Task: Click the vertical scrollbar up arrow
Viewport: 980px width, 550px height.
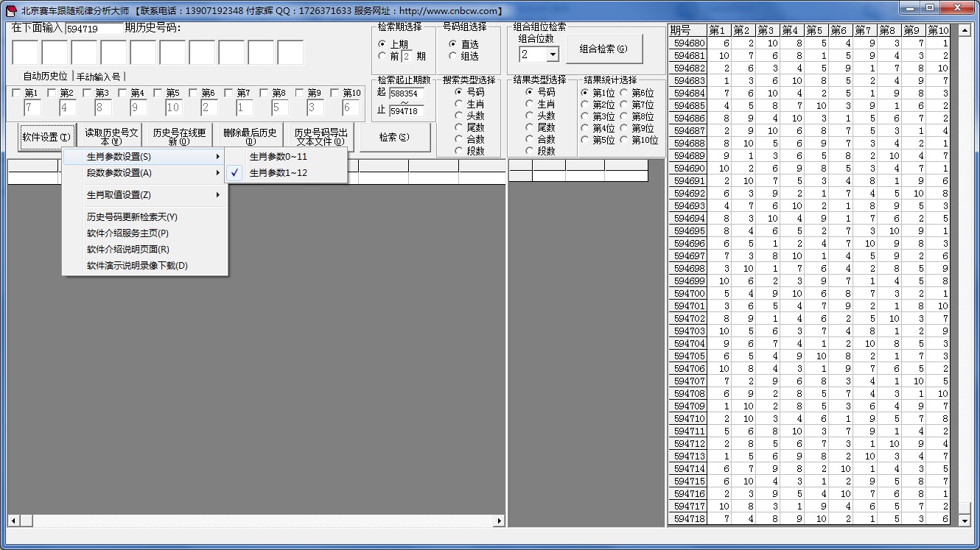Action: [965, 31]
